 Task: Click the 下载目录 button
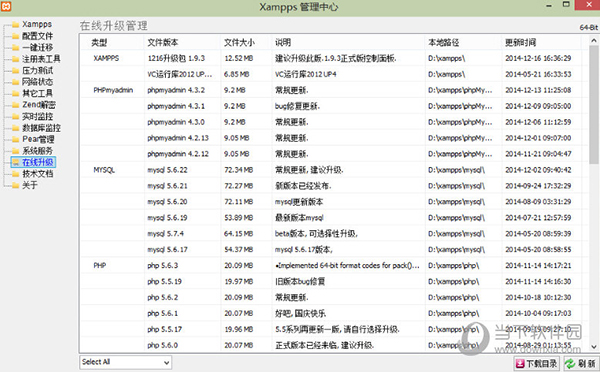[536, 363]
